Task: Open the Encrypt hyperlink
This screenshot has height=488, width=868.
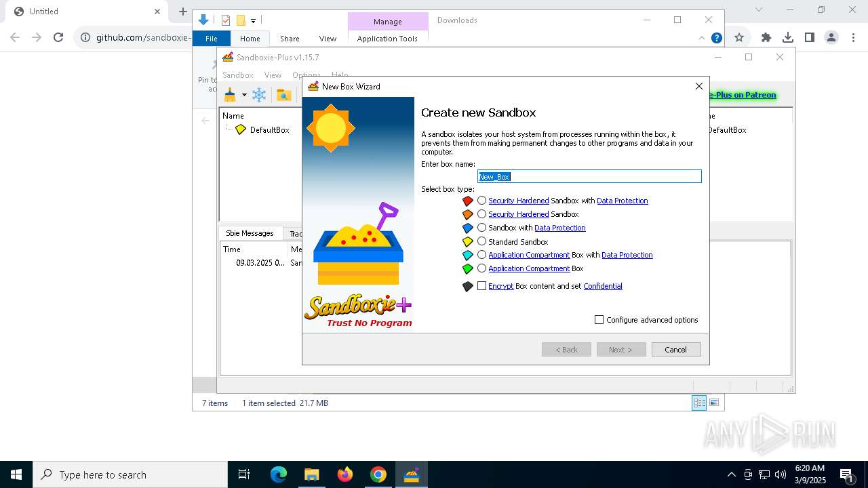Action: coord(501,286)
